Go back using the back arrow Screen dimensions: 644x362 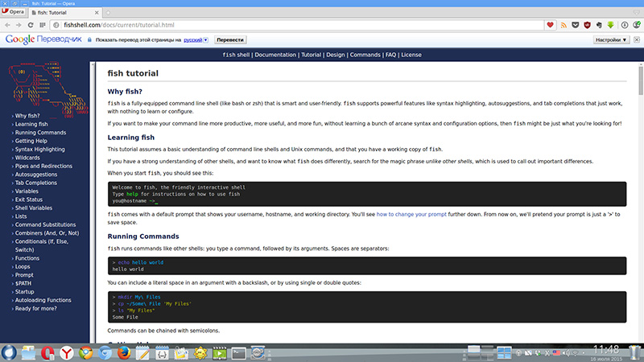pyautogui.click(x=8, y=25)
